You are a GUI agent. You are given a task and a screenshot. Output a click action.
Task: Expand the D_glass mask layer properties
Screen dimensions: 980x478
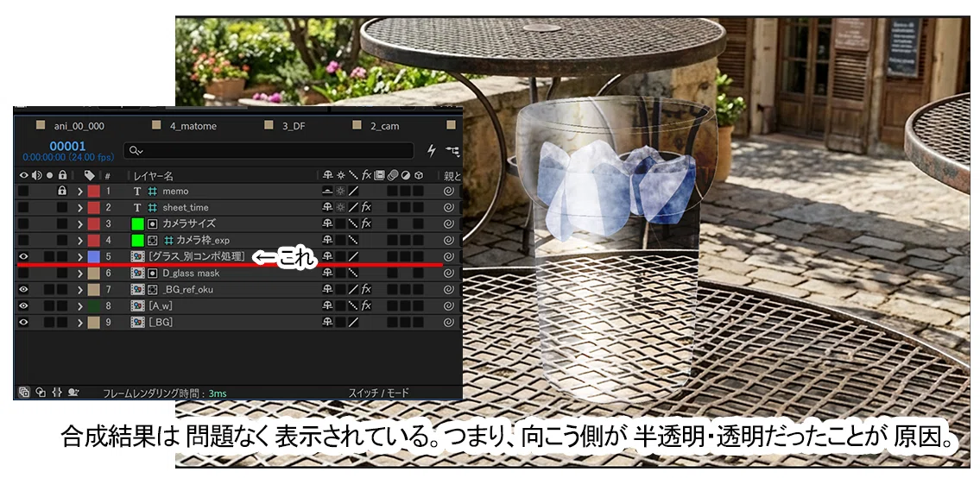tap(80, 273)
